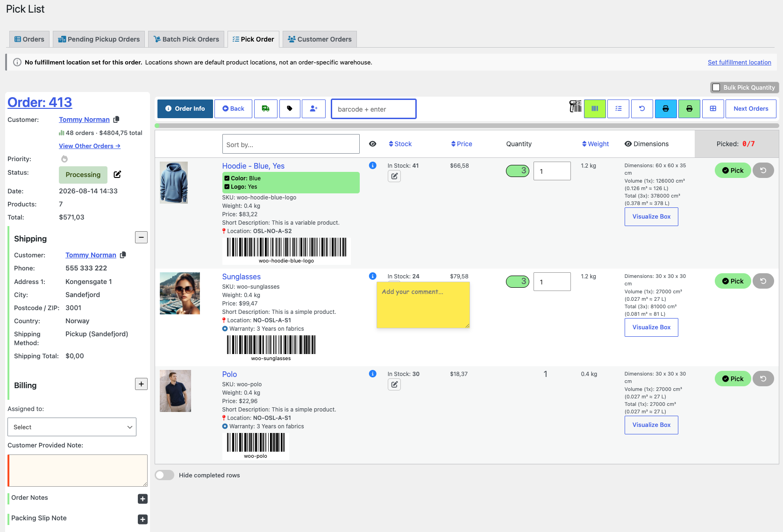The width and height of the screenshot is (783, 532).
Task: Click the delivery truck icon button
Action: coord(266,109)
